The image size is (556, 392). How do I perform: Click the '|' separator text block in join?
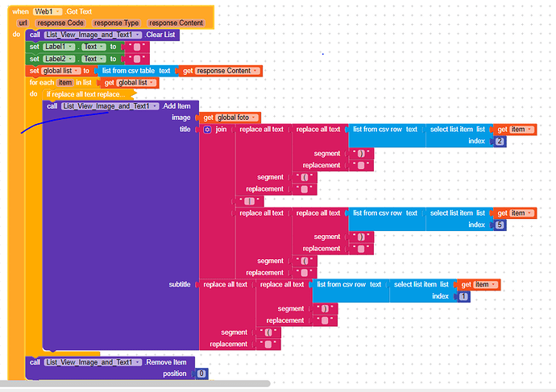click(249, 201)
